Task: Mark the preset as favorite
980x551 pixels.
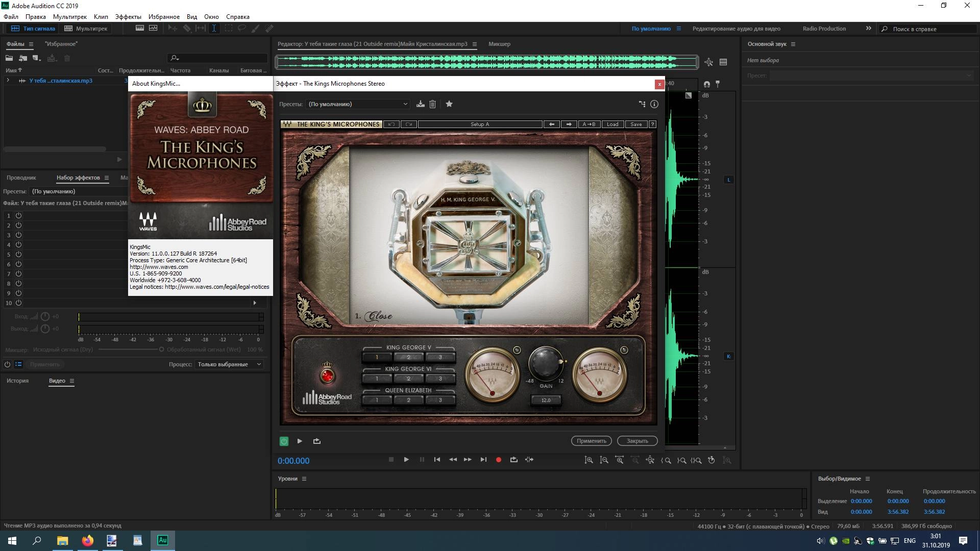Action: [449, 104]
